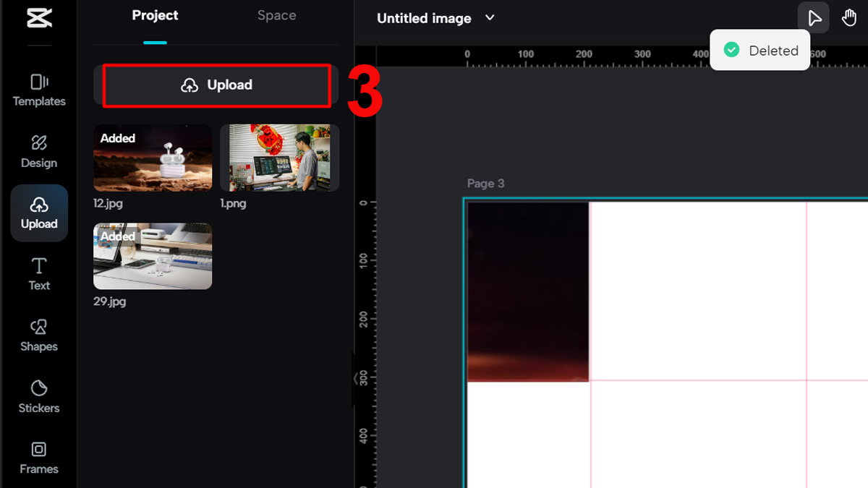The height and width of the screenshot is (488, 868).
Task: Select the 12.jpg earbuds thumbnail
Action: coord(153,158)
